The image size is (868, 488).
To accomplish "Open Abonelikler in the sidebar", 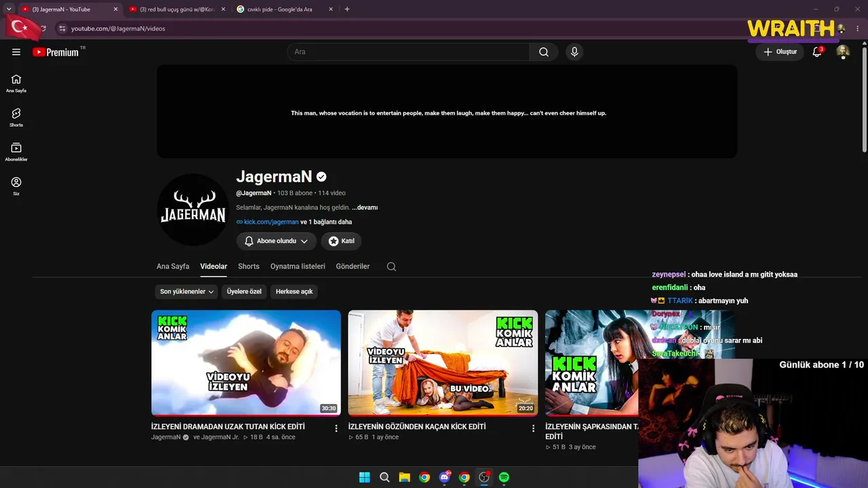I will [16, 152].
